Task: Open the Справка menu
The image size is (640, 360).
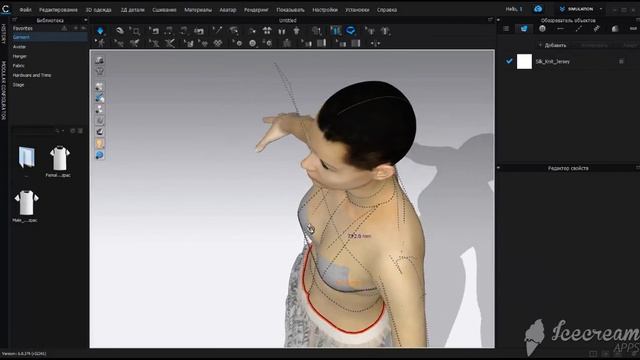Action: (x=387, y=10)
